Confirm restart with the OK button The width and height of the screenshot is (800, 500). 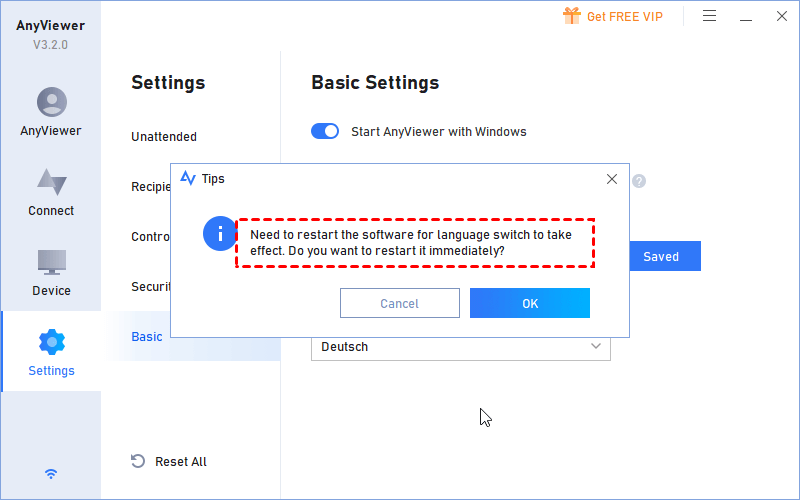[530, 303]
